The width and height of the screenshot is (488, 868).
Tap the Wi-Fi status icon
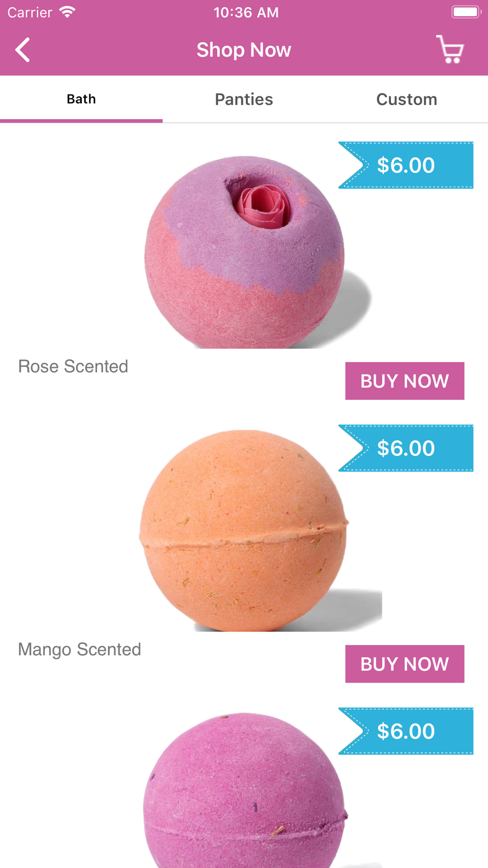click(67, 12)
